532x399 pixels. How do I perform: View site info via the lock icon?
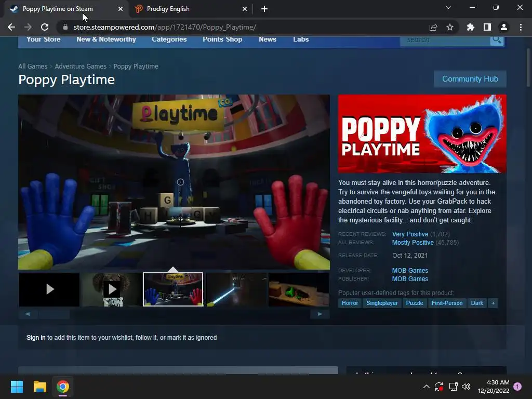65,27
